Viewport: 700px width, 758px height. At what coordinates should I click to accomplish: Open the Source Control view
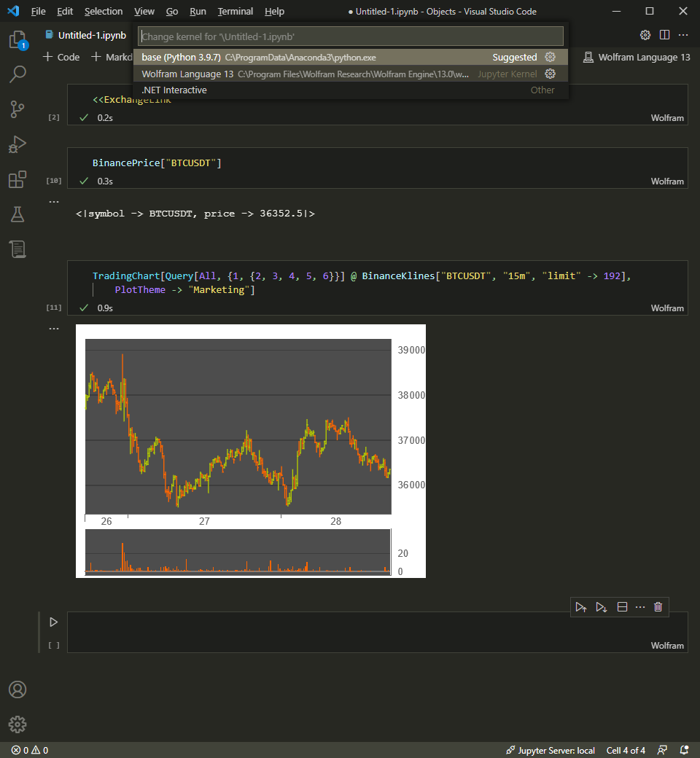(18, 109)
